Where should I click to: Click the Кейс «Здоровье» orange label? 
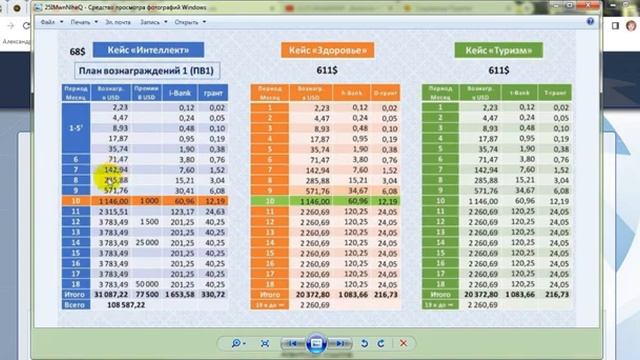pyautogui.click(x=328, y=50)
